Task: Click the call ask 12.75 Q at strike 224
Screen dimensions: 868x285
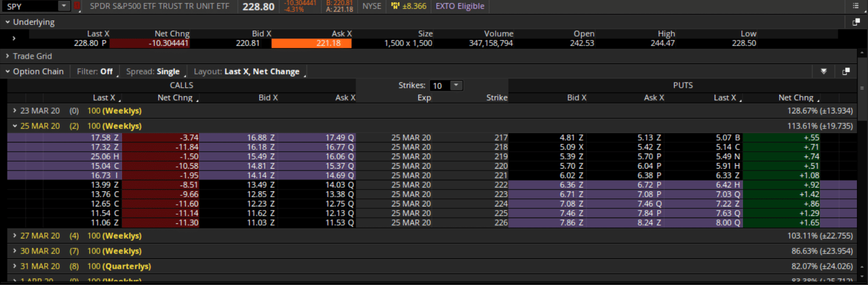Action: point(340,204)
